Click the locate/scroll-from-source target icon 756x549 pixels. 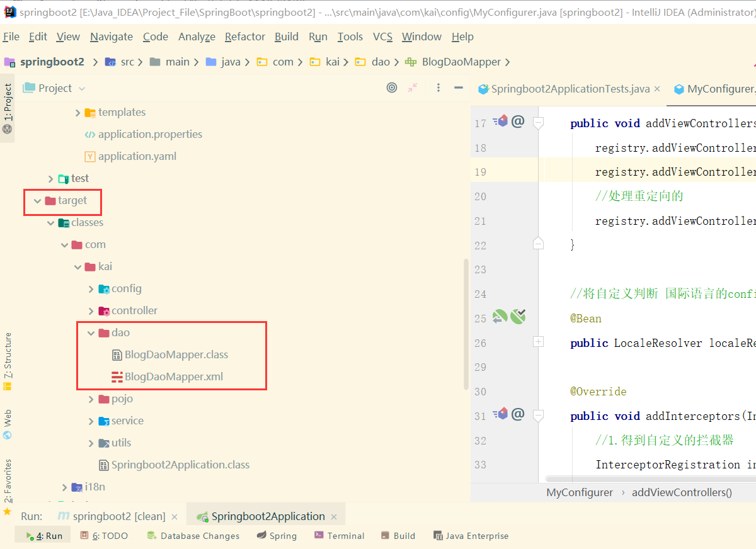click(x=392, y=88)
